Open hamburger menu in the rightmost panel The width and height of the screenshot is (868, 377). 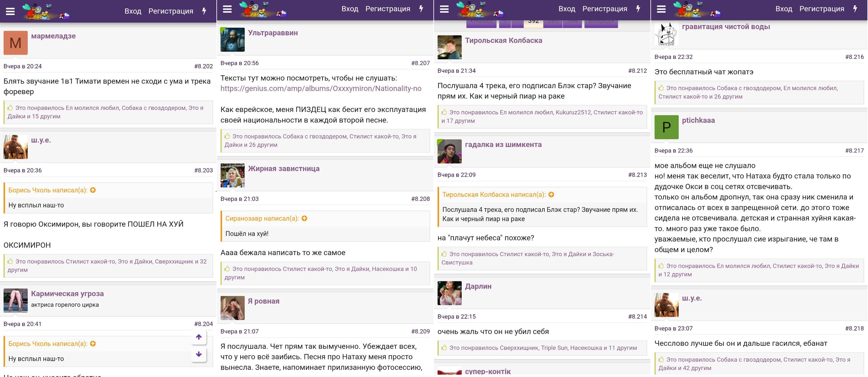point(661,9)
